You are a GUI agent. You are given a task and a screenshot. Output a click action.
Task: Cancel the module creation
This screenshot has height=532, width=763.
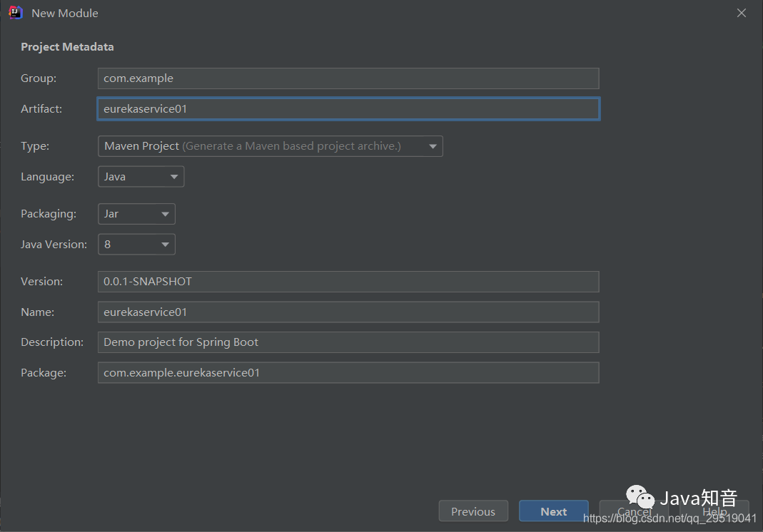point(633,511)
